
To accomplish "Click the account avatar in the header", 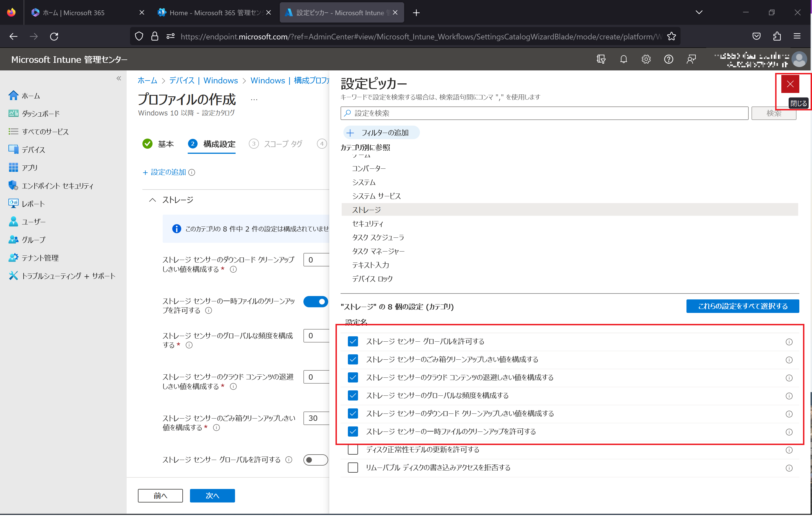I will 799,59.
